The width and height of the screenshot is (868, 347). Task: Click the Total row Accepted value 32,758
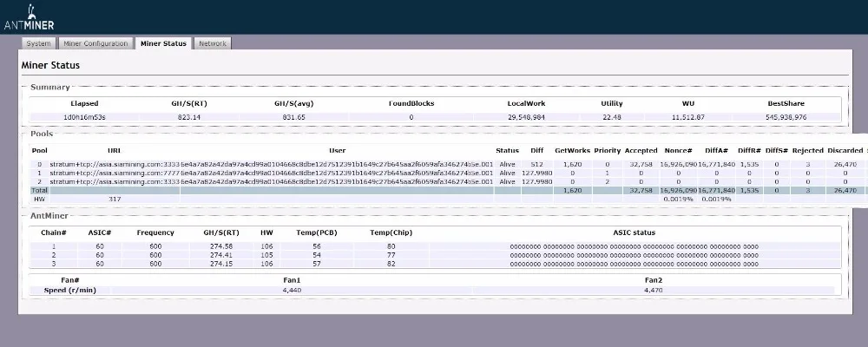pyautogui.click(x=641, y=190)
